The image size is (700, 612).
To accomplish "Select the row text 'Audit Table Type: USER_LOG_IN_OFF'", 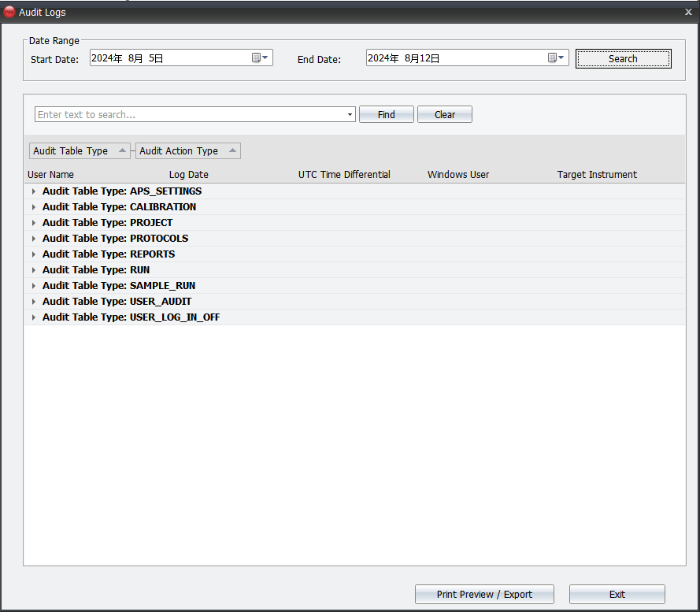I will coord(131,317).
